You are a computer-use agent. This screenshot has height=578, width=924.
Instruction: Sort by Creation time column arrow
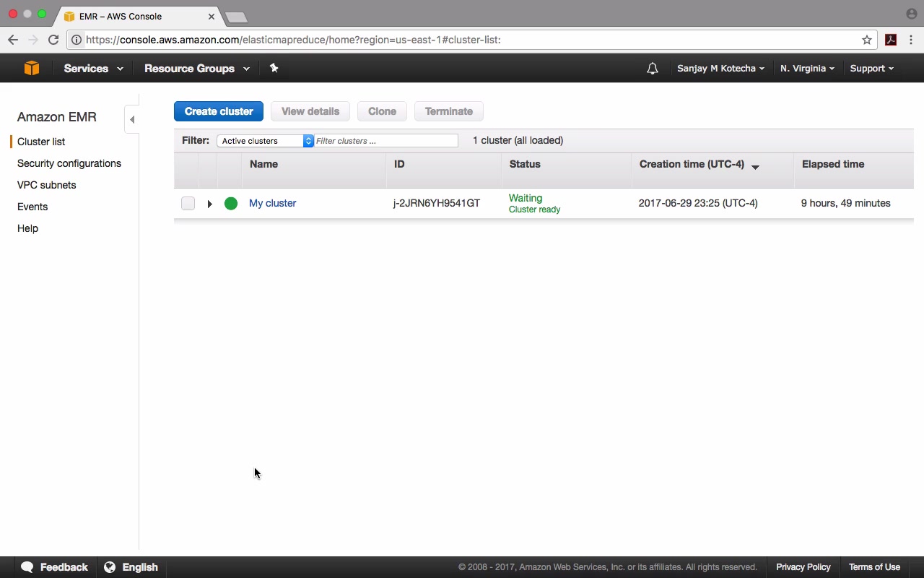coord(755,167)
